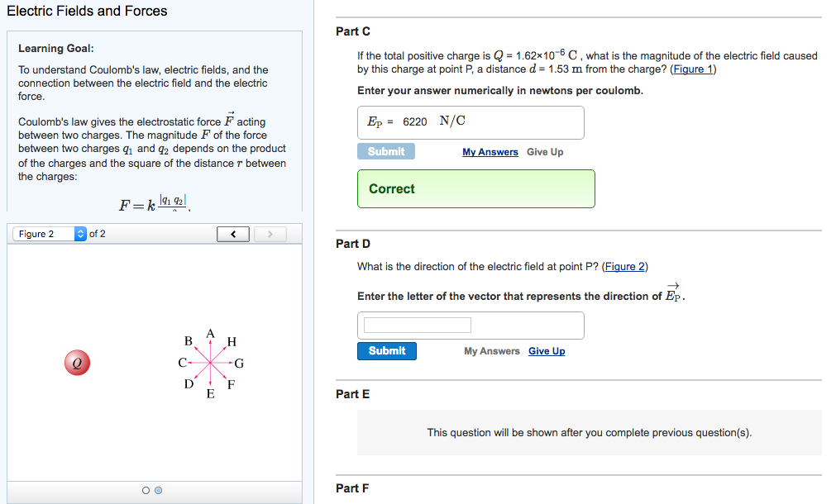Click the faded Submit button in Part C

386,151
